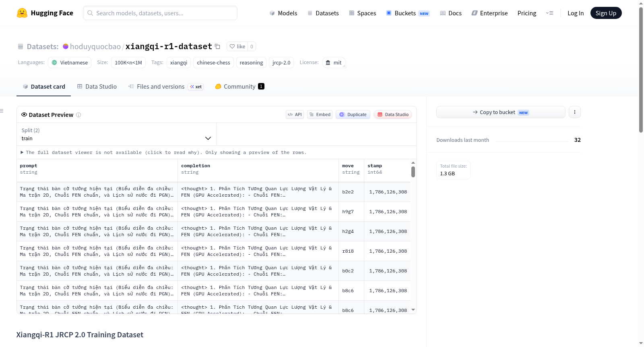This screenshot has width=644, height=347.
Task: Open the left sidebar menu icon
Action: [x=2, y=111]
